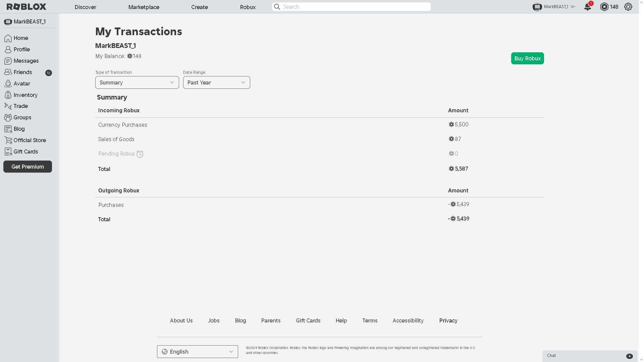Open Messages in sidebar

(x=26, y=61)
